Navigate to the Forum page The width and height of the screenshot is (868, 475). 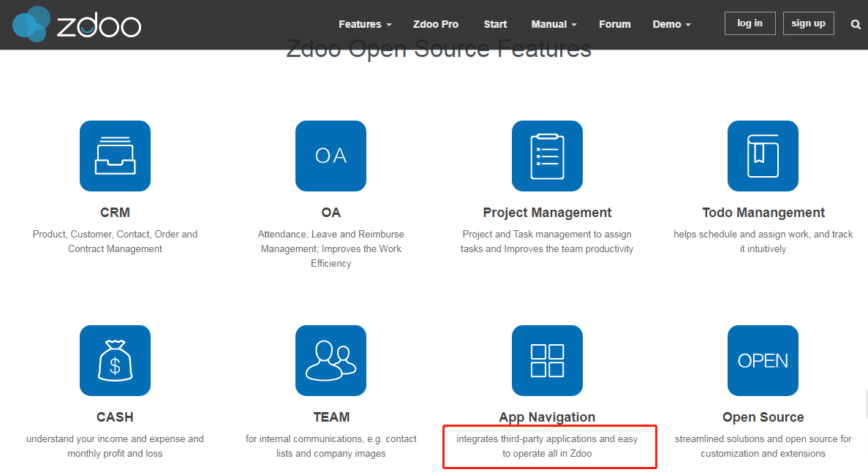click(614, 24)
